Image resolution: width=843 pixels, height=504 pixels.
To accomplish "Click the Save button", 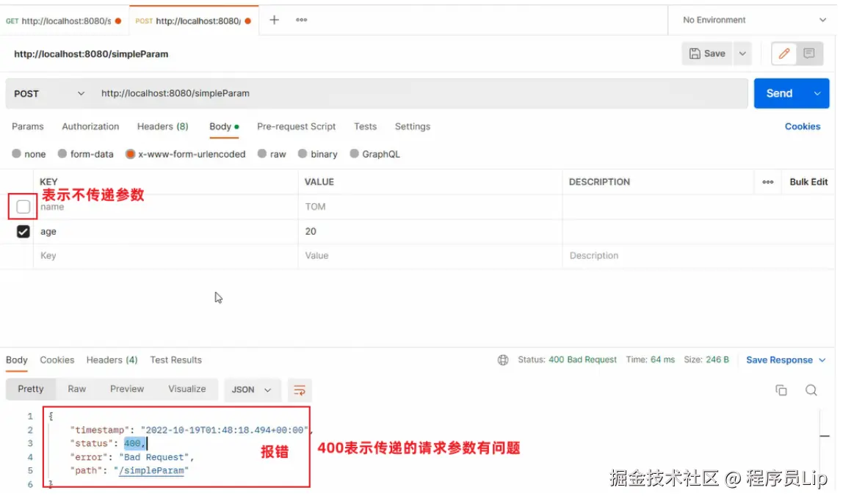I will click(x=708, y=54).
